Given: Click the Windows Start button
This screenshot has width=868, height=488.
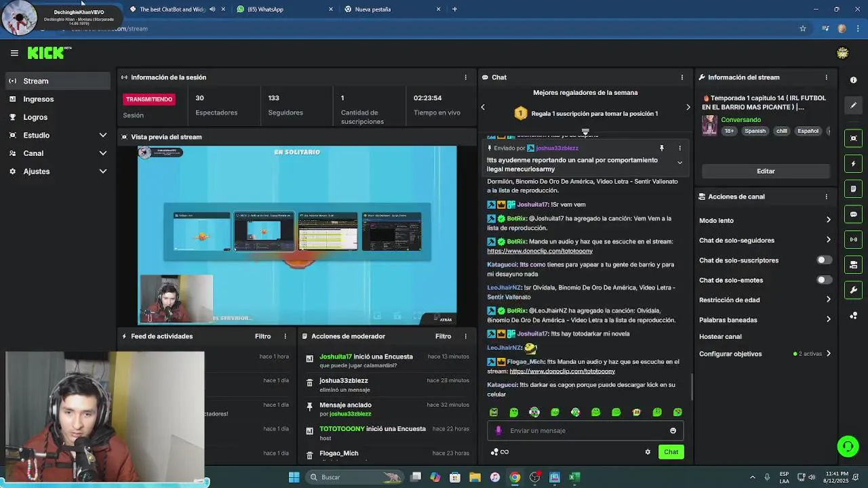Looking at the screenshot, I should tap(294, 477).
